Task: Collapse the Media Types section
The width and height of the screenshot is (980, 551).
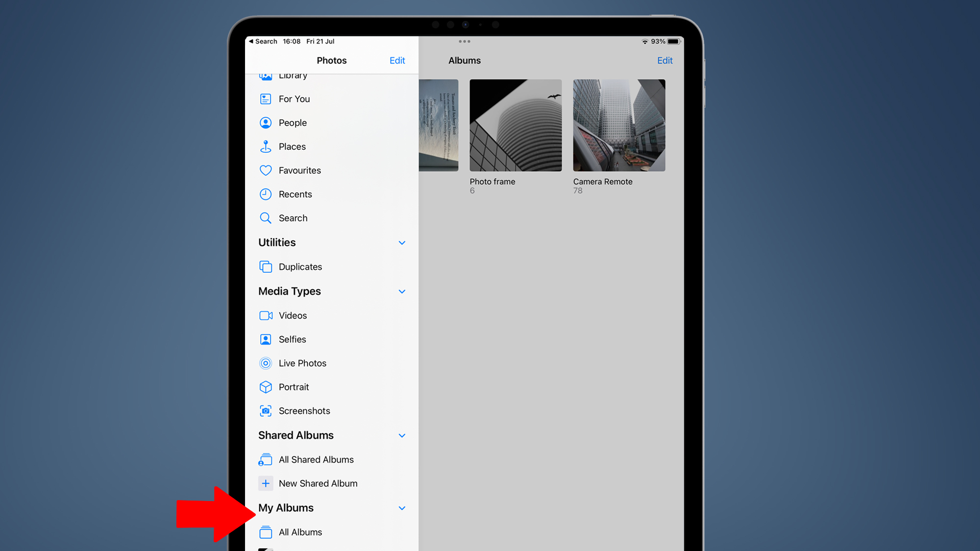Action: pos(402,291)
